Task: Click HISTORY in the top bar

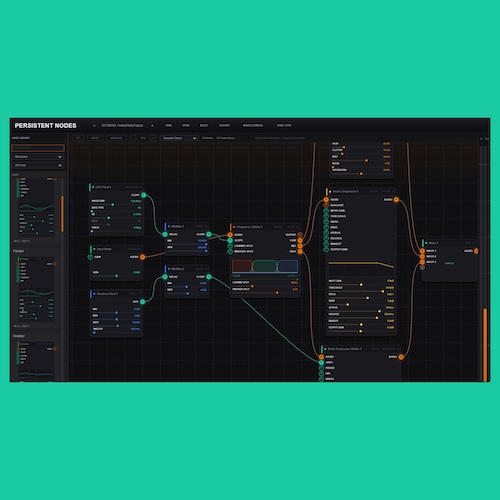Action: (225, 126)
